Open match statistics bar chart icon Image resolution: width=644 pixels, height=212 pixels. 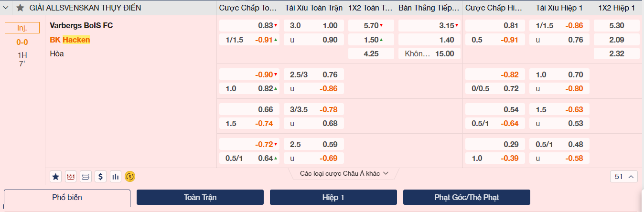pos(115,177)
